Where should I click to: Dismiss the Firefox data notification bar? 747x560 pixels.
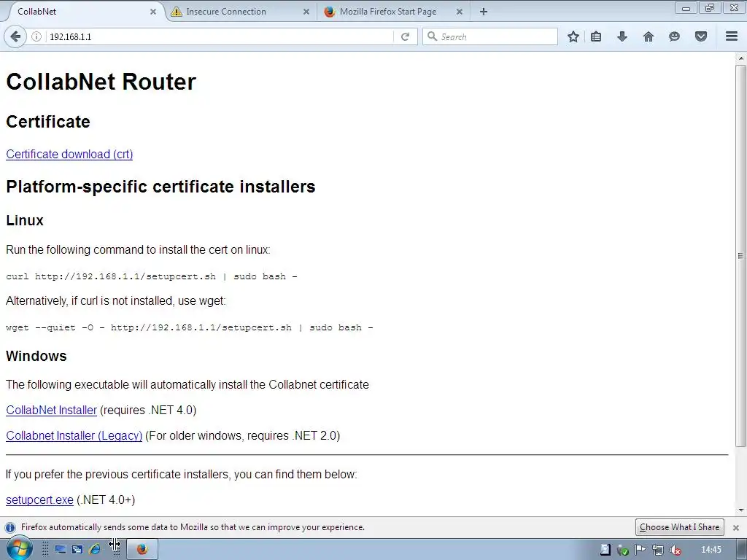point(736,528)
